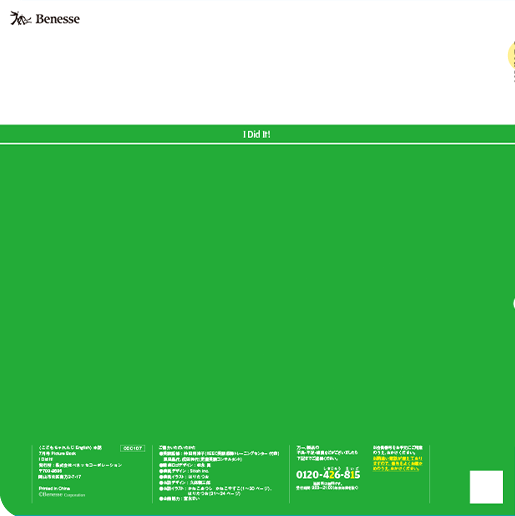
Task: Click the phone number 0120-426-815
Action: tap(328, 475)
